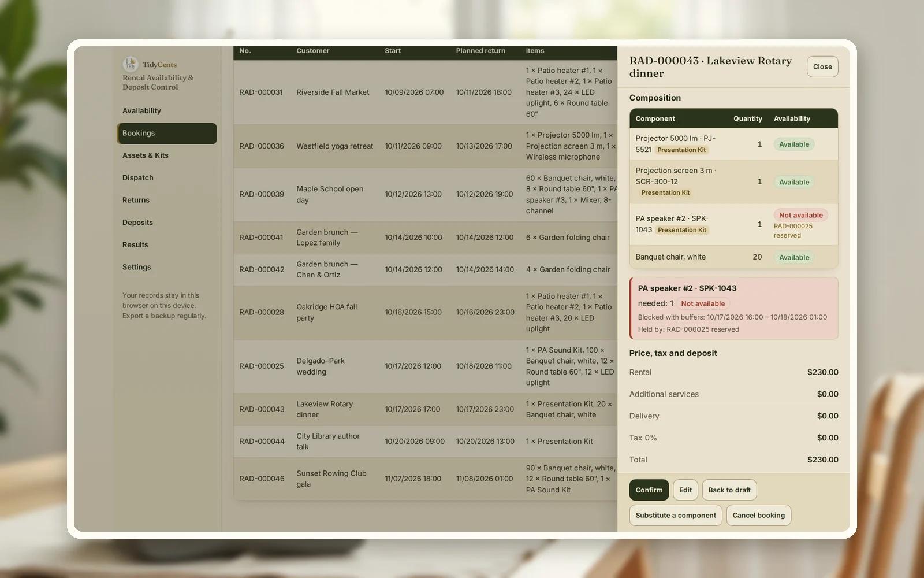This screenshot has height=578, width=924.
Task: Open City Library author talk row
Action: pyautogui.click(x=425, y=442)
